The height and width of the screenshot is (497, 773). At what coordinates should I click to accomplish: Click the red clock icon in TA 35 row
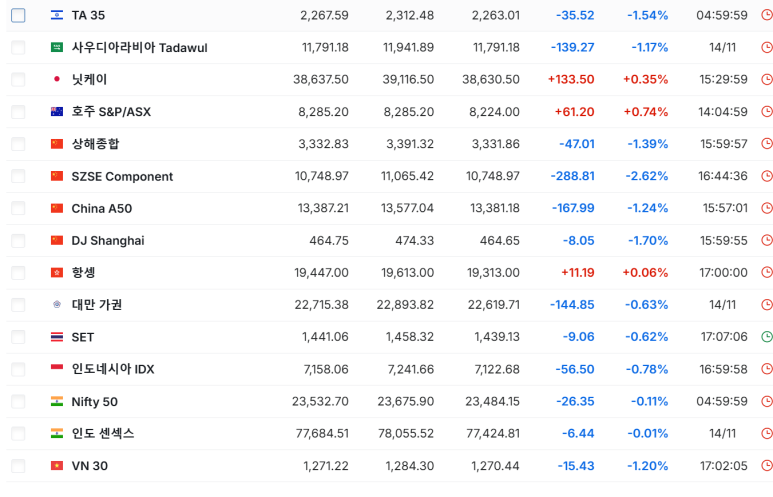tap(767, 15)
